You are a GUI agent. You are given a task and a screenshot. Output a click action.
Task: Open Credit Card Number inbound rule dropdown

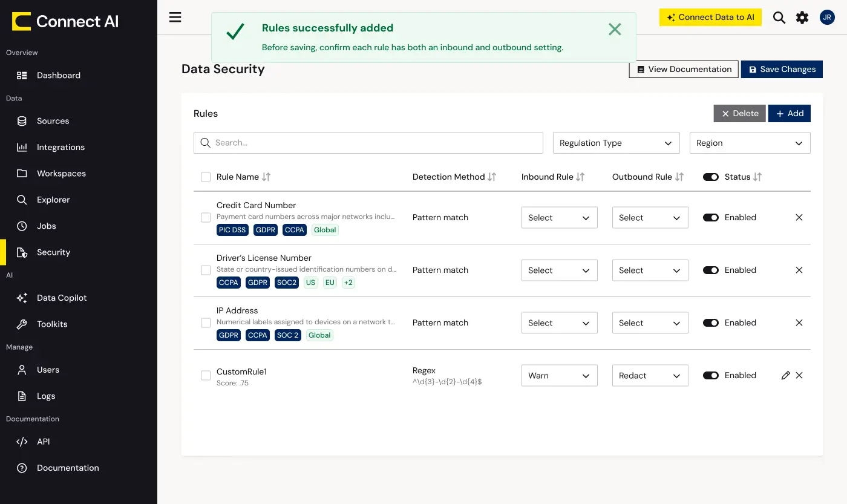point(560,218)
